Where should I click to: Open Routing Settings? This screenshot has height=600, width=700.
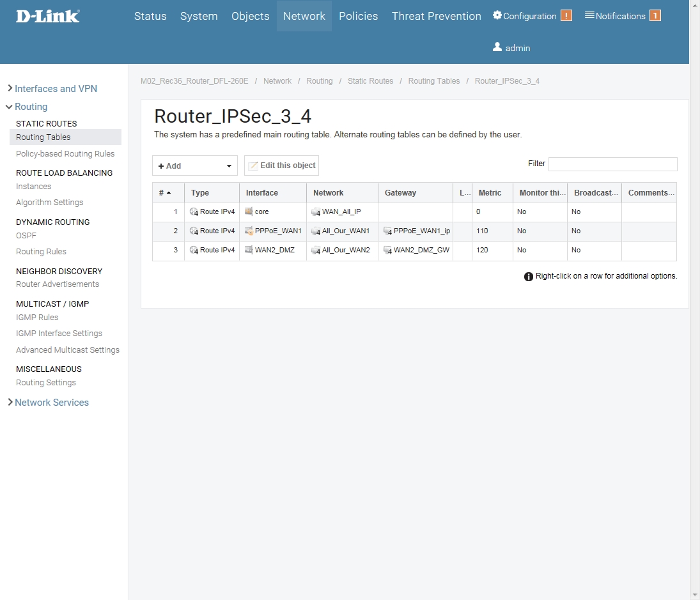[46, 382]
